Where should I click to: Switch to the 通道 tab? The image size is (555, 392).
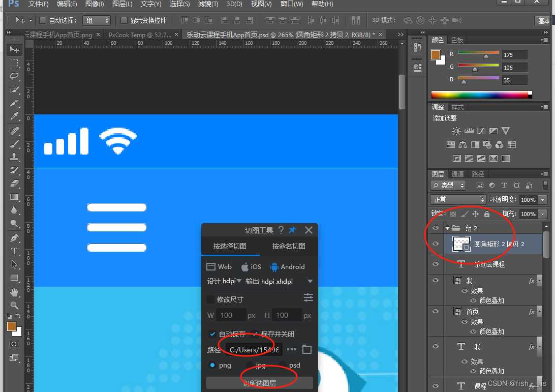pos(457,174)
